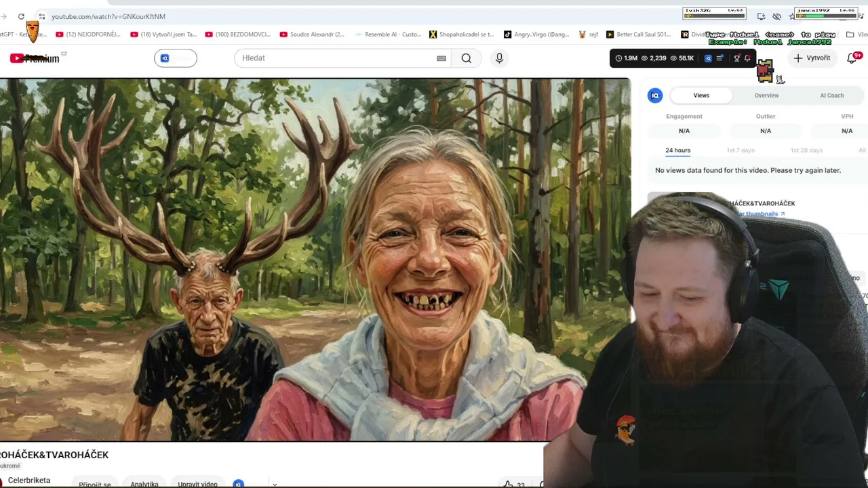Click the Analytika button
868x488 pixels.
coord(144,484)
